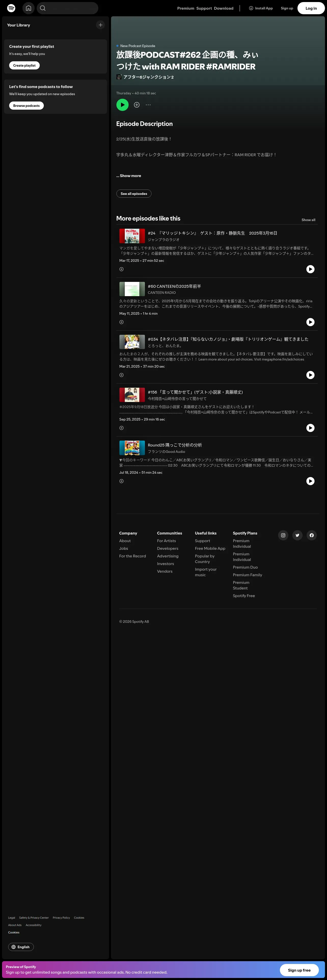Click the Spotify logo icon
Screen dimensions: 327x980
11,8
